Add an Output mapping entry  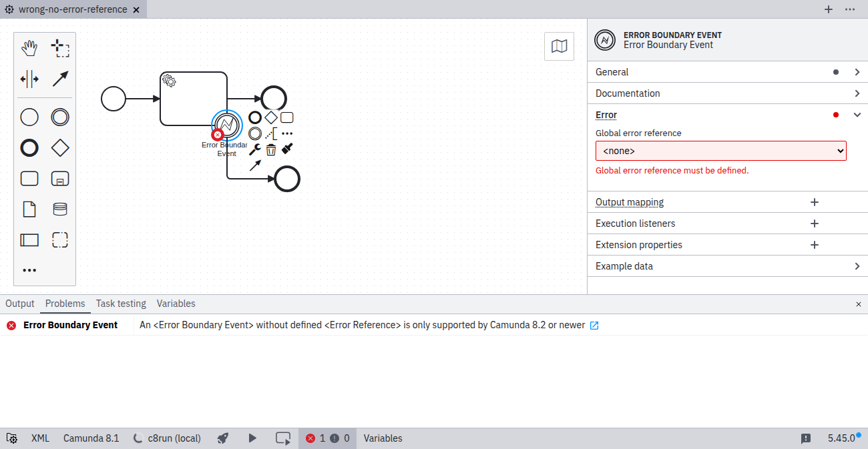[x=814, y=202]
